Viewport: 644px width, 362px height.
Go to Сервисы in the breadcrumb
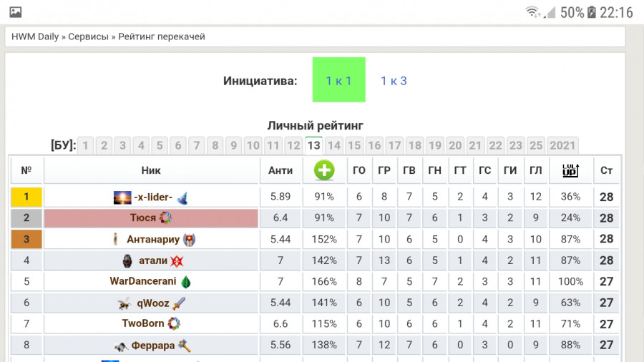click(88, 36)
